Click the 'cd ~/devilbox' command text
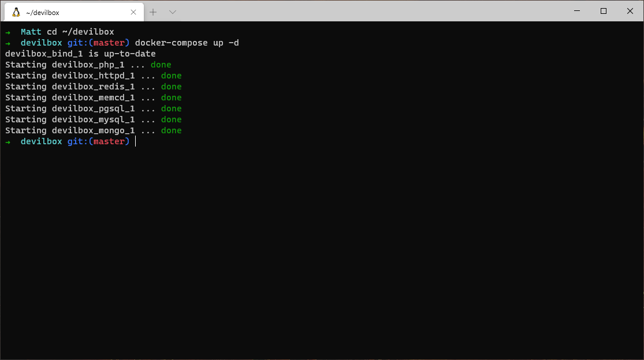Viewport: 644px width, 360px height. (x=80, y=32)
